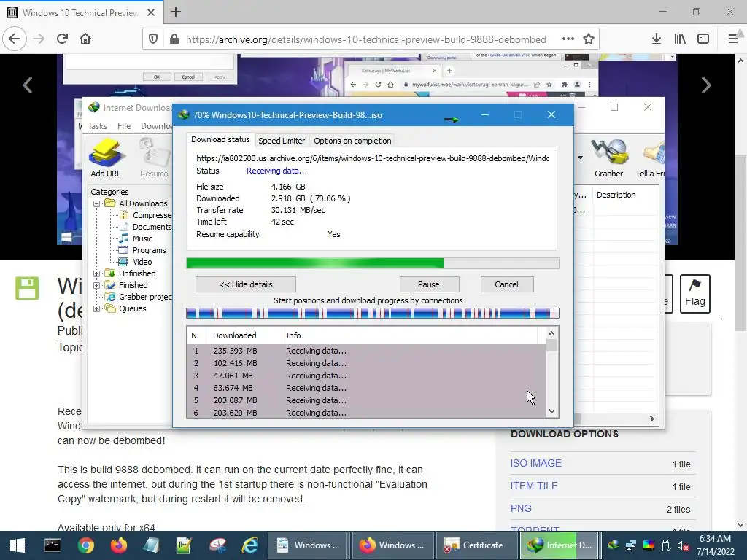Select the Windows 10 Technical Preview browser tab

[x=81, y=12]
